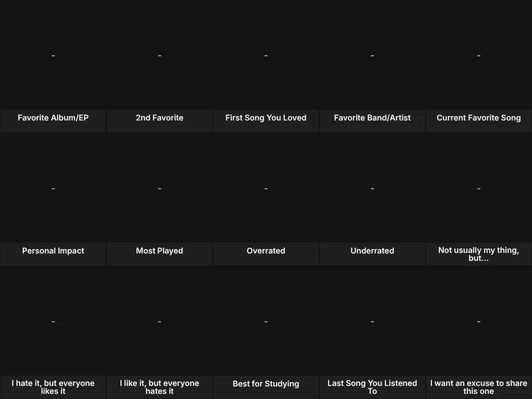Open the empty Overrated tile
Screen dimensions: 532x399
pyautogui.click(x=265, y=188)
